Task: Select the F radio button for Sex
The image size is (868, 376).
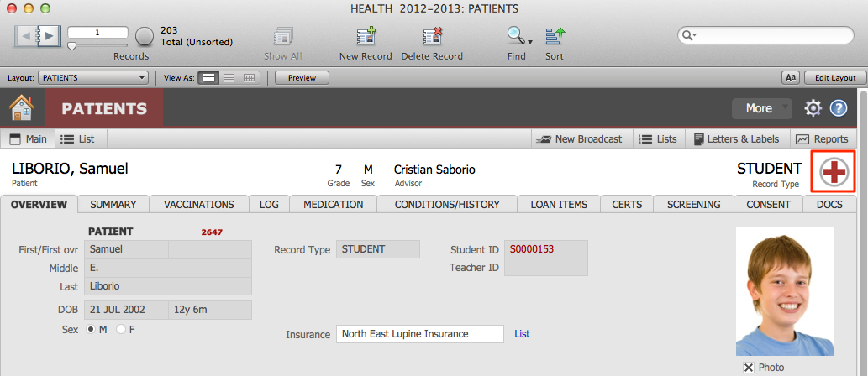Action: (121, 329)
